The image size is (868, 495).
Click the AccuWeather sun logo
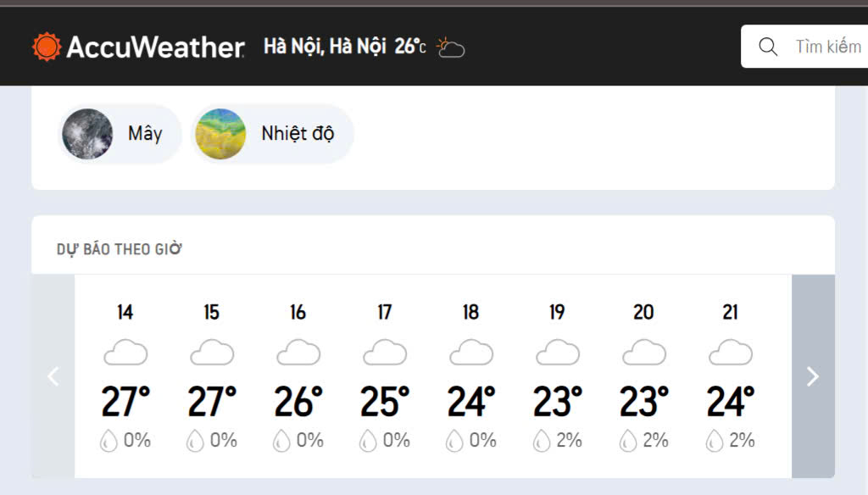(47, 47)
